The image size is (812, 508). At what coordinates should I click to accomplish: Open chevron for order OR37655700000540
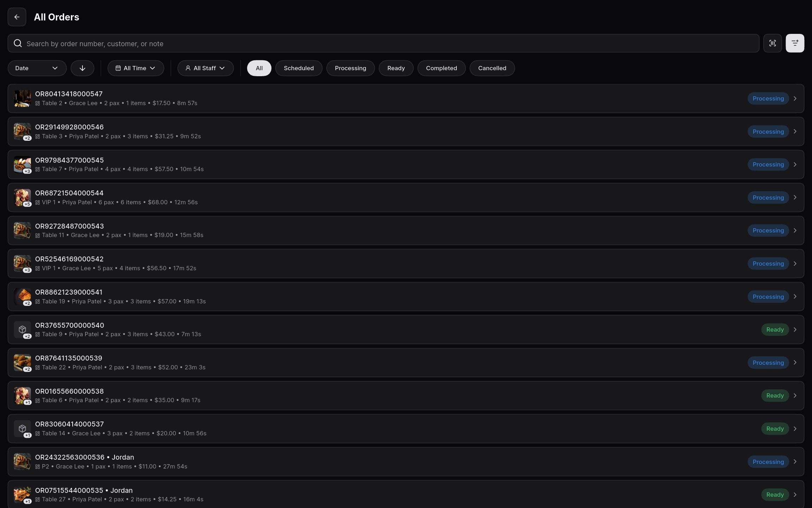[795, 329]
